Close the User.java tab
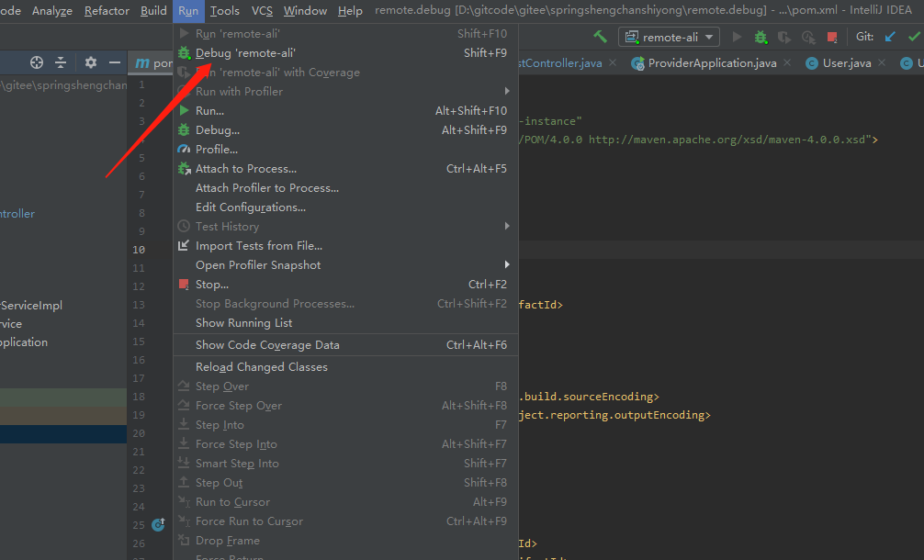The width and height of the screenshot is (924, 560). [882, 62]
